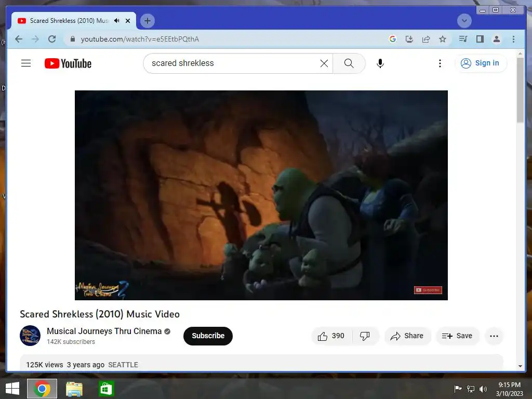Open YouTube settings three-dot menu
This screenshot has width=532, height=399.
tap(440, 63)
